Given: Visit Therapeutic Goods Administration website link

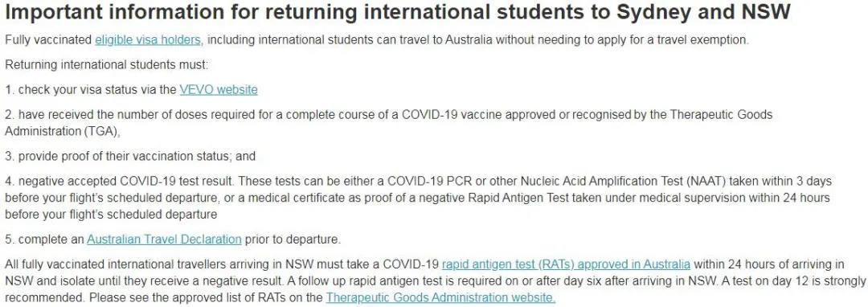Looking at the screenshot, I should pyautogui.click(x=440, y=297).
